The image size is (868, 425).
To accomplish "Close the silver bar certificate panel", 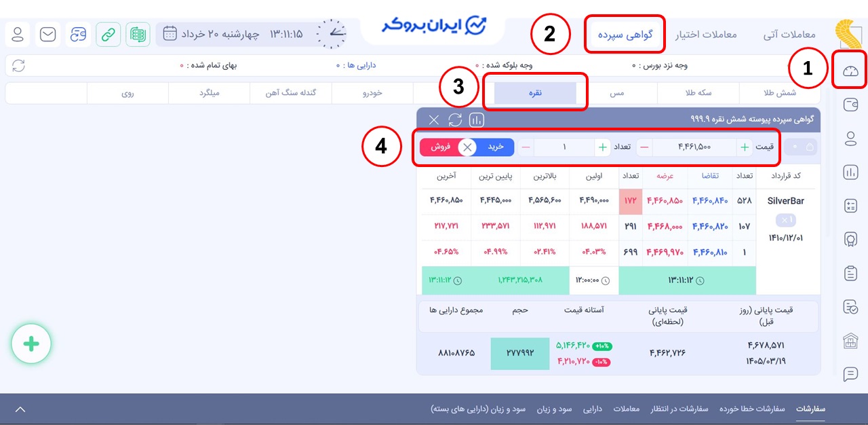I will pyautogui.click(x=434, y=120).
